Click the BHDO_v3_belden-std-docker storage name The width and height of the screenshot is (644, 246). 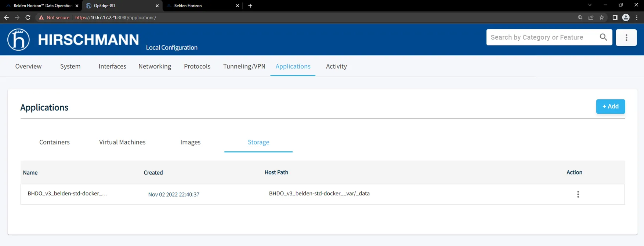click(68, 194)
